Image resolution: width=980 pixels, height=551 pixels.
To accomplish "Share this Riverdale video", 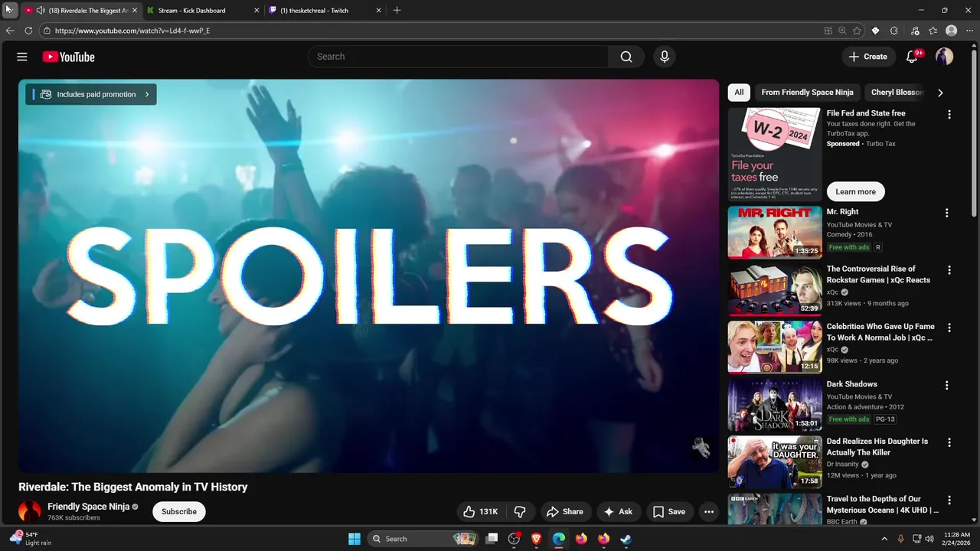I will pos(564,511).
